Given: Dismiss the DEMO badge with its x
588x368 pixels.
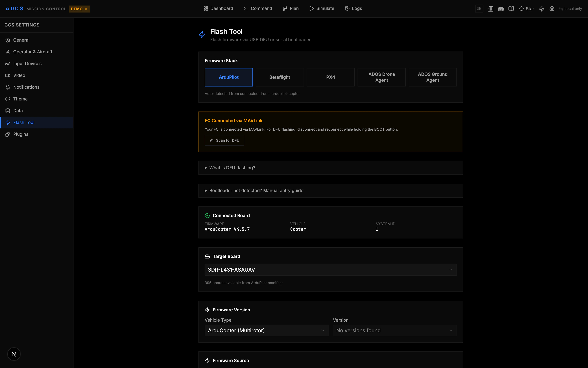Looking at the screenshot, I should [x=86, y=9].
